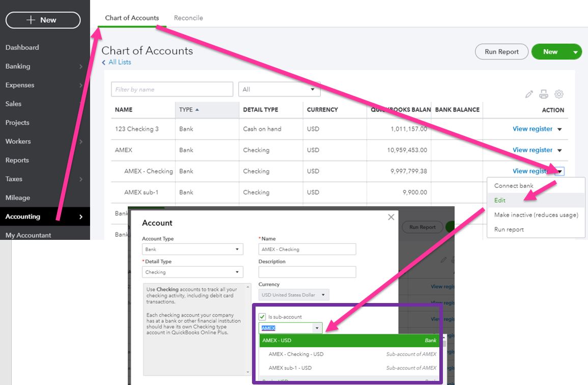Open Accounting in the sidebar

23,216
